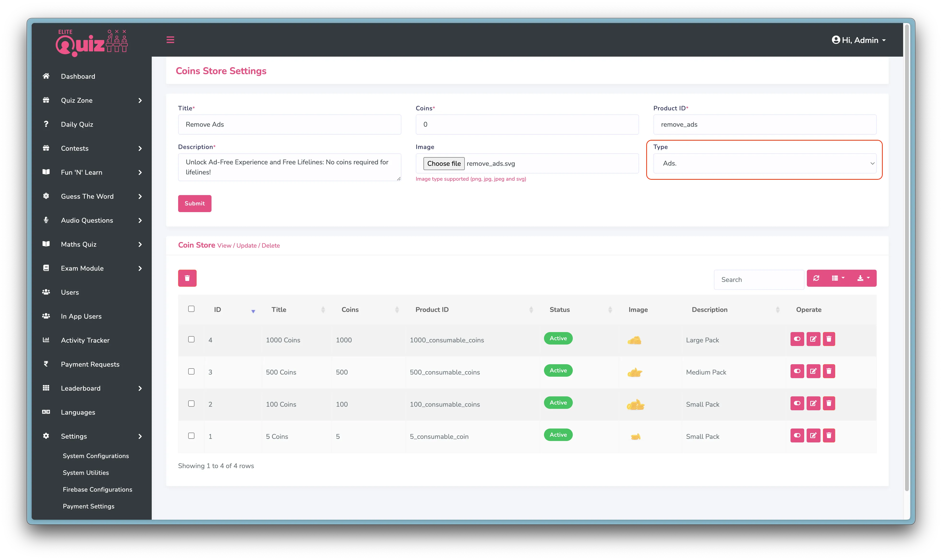Image resolution: width=942 pixels, height=560 pixels.
Task: Open System Configurations under Settings
Action: pyautogui.click(x=96, y=456)
